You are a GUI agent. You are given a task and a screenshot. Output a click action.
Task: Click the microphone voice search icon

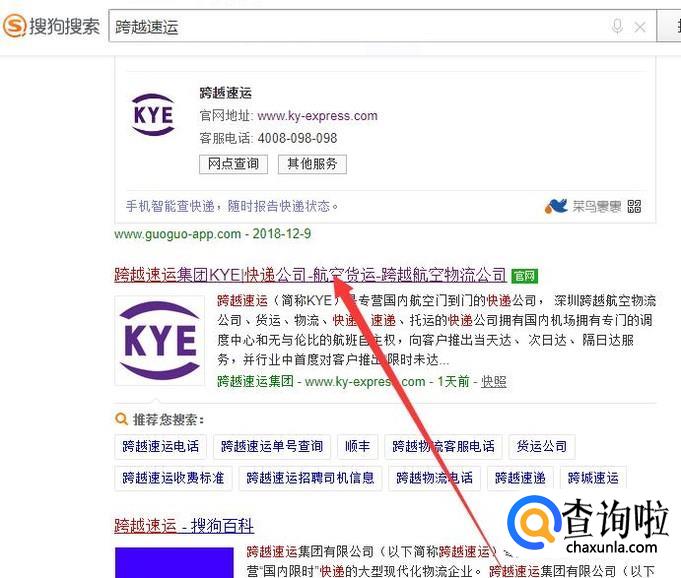click(617, 26)
